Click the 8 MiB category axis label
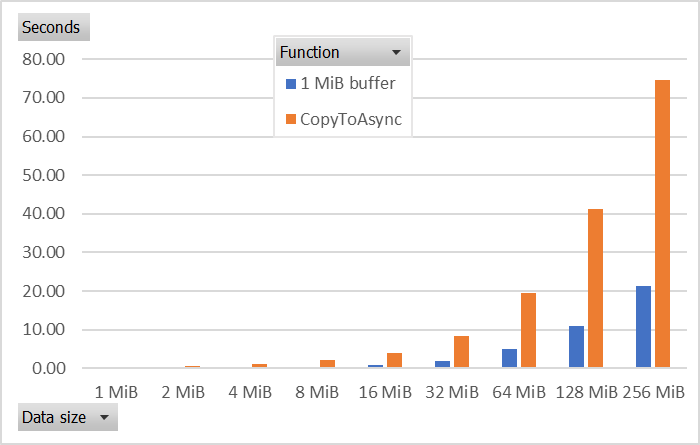Image resolution: width=700 pixels, height=445 pixels. (317, 392)
